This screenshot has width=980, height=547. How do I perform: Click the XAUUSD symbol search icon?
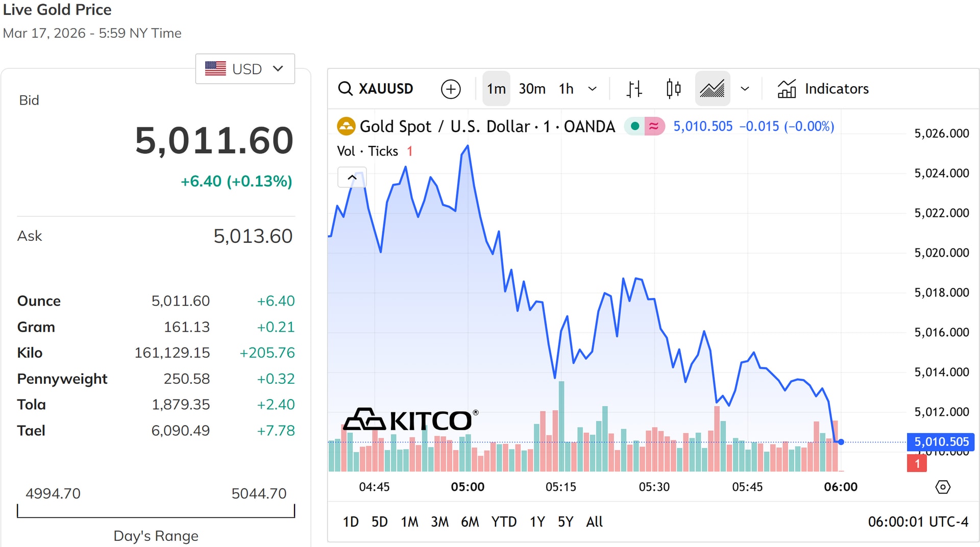pyautogui.click(x=346, y=89)
